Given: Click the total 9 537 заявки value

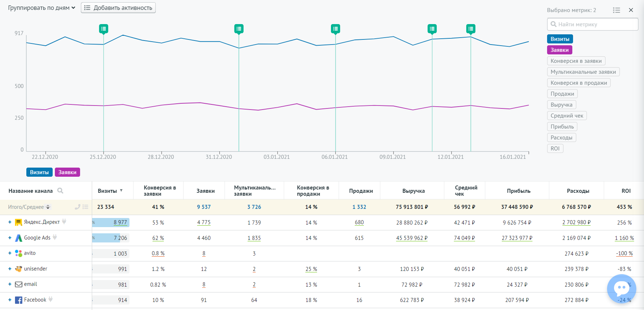Looking at the screenshot, I should [x=204, y=207].
